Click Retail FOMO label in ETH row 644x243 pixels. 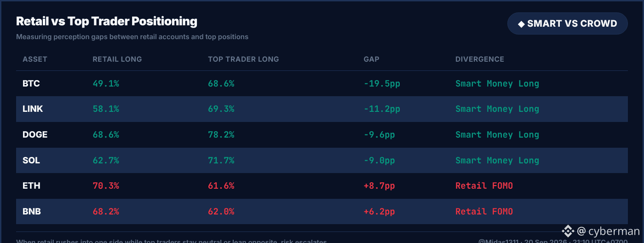(484, 186)
